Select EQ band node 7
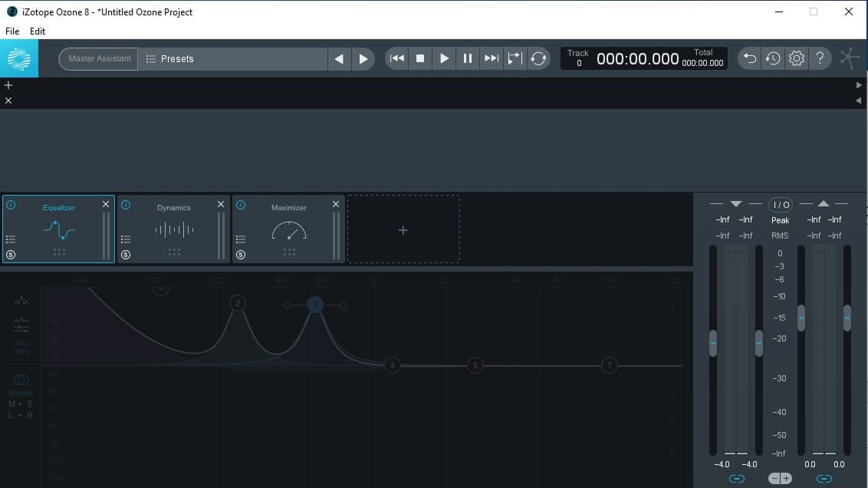 (x=610, y=365)
